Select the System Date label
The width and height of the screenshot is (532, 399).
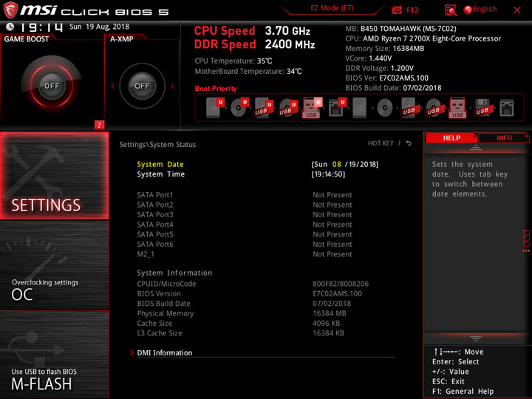tap(160, 164)
